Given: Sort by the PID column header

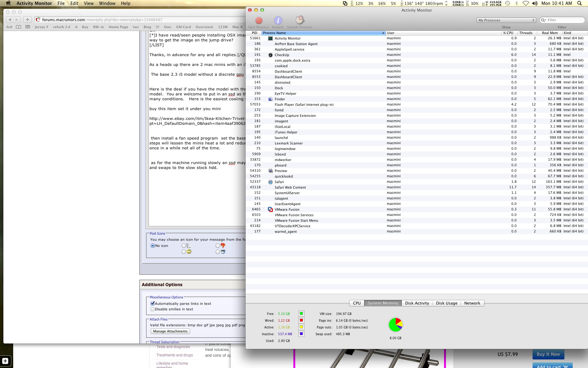Looking at the screenshot, I should pyautogui.click(x=254, y=33).
